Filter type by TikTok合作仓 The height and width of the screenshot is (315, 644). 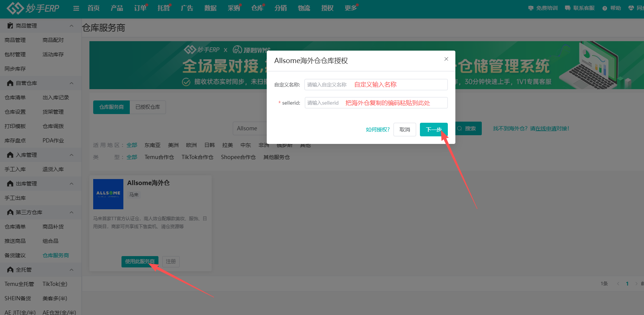(x=197, y=157)
